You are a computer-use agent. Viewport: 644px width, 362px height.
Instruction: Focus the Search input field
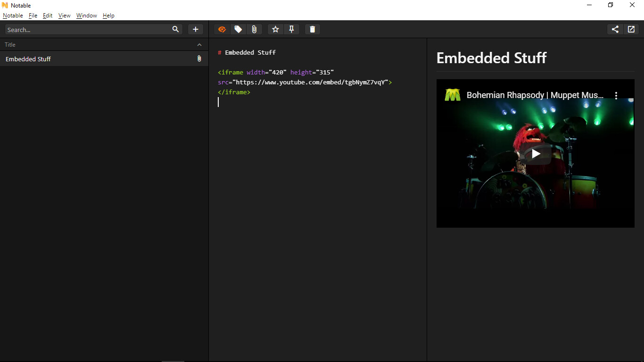(x=94, y=29)
